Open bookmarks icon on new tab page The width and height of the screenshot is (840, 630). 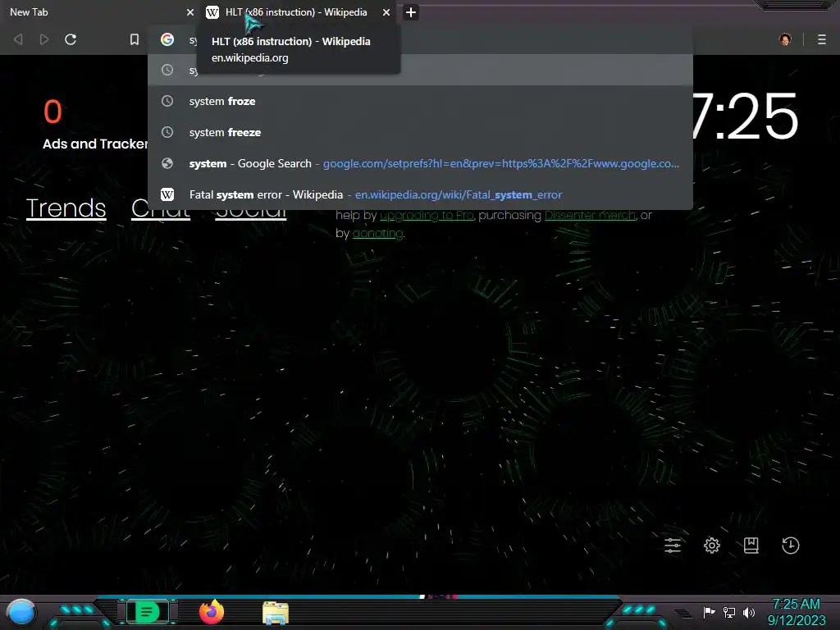[751, 546]
